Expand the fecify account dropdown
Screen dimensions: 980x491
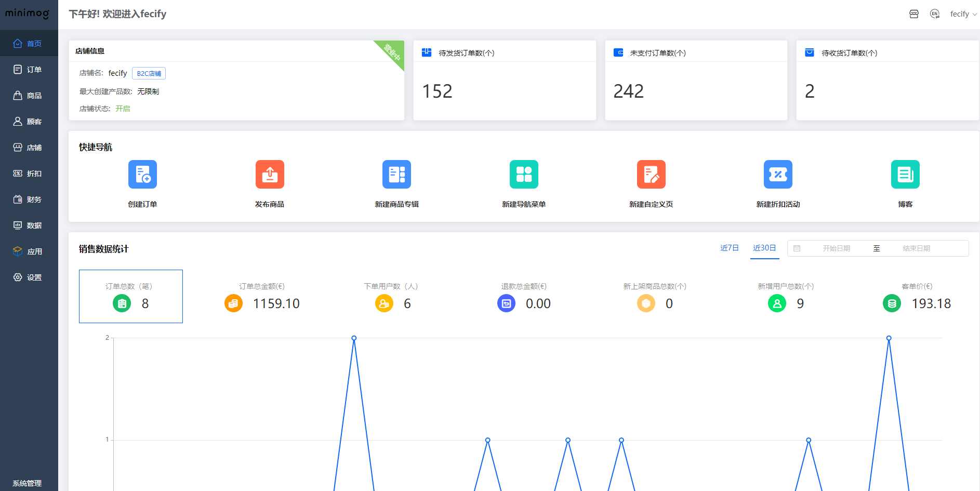point(963,14)
